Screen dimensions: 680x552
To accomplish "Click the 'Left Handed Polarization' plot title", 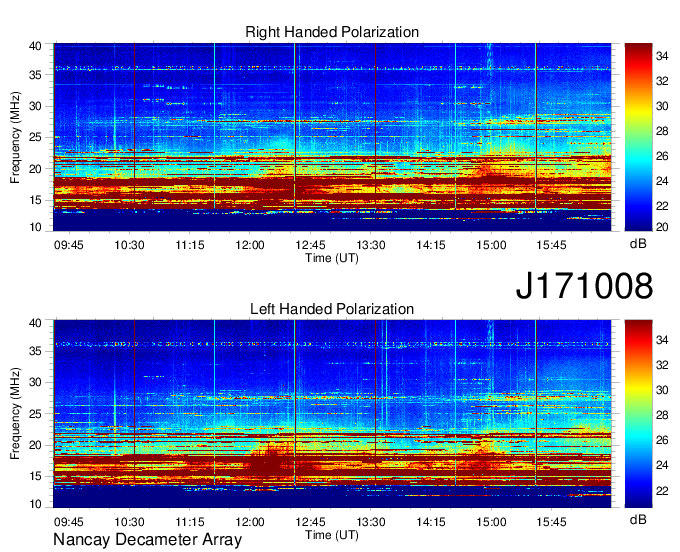I will click(x=332, y=309).
